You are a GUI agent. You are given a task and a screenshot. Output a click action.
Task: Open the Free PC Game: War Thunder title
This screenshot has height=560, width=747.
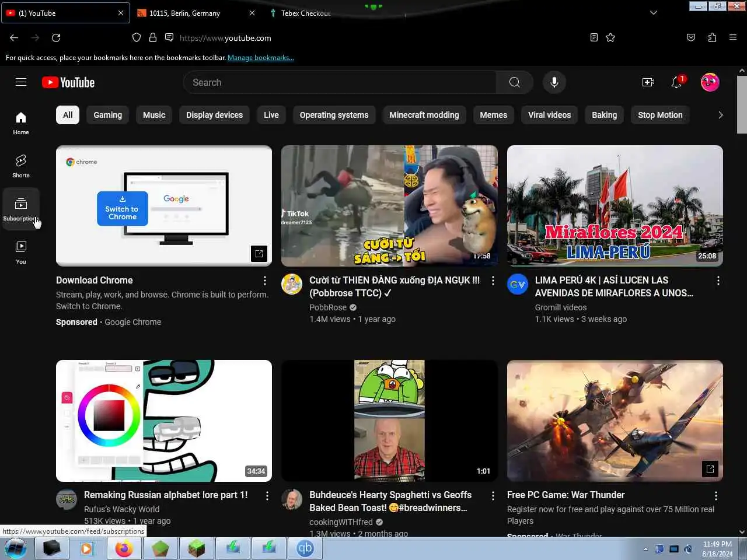(x=566, y=495)
